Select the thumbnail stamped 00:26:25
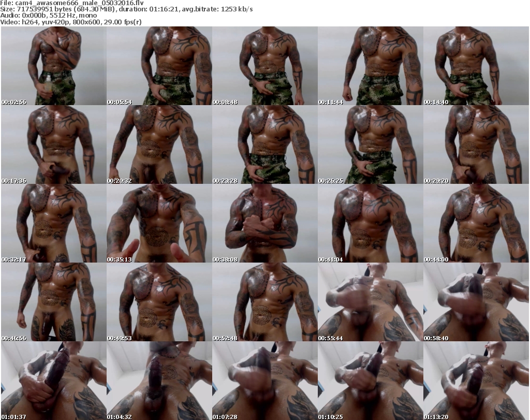The height and width of the screenshot is (420, 530). 370,144
